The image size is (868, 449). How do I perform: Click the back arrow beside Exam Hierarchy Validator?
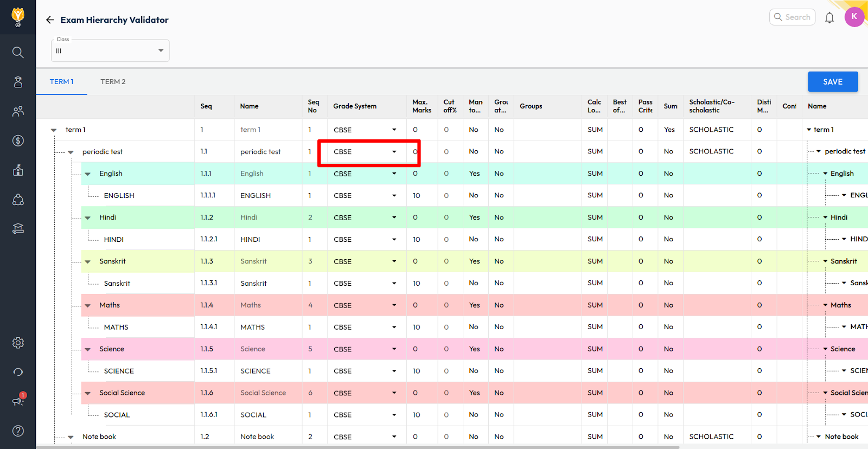click(x=50, y=20)
